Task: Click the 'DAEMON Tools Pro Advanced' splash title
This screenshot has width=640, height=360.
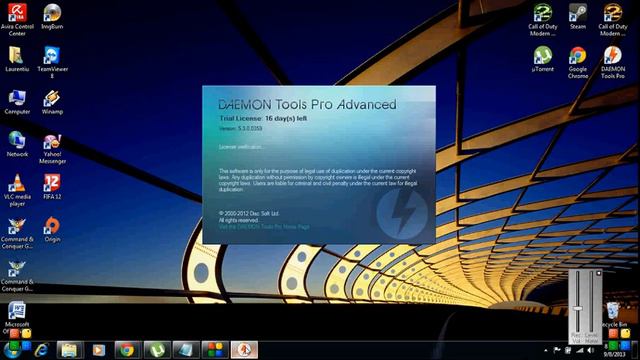Action: [307, 104]
